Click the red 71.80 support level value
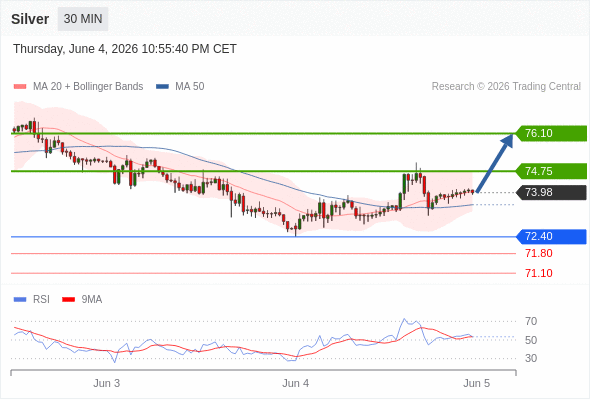 coord(539,253)
